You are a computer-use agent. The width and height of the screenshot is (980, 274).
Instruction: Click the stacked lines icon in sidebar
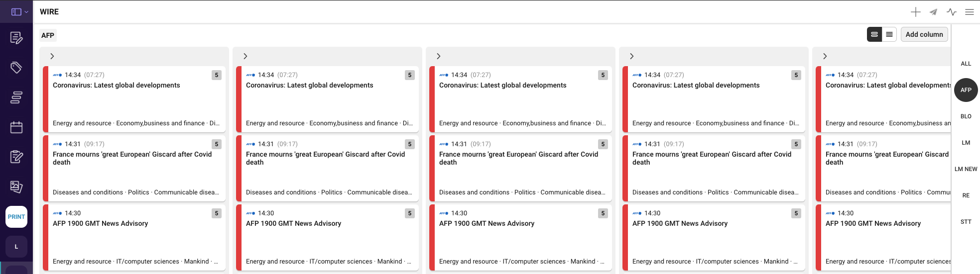pyautogui.click(x=16, y=97)
